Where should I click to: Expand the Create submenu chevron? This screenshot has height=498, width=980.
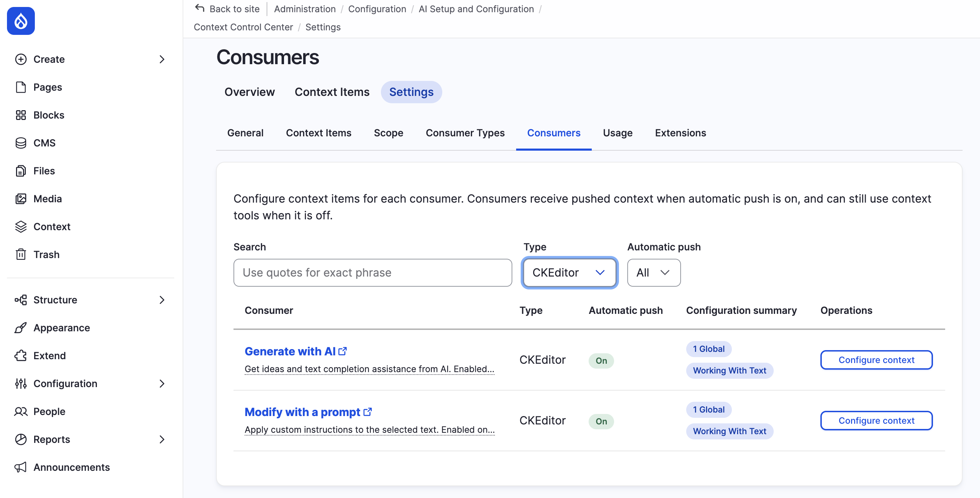pyautogui.click(x=162, y=59)
